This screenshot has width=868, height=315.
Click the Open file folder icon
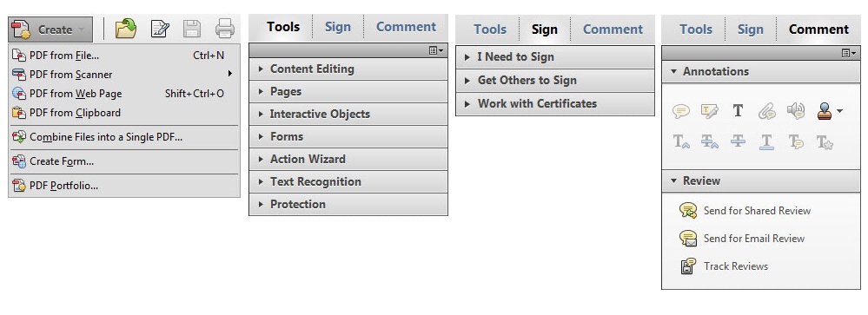point(126,29)
